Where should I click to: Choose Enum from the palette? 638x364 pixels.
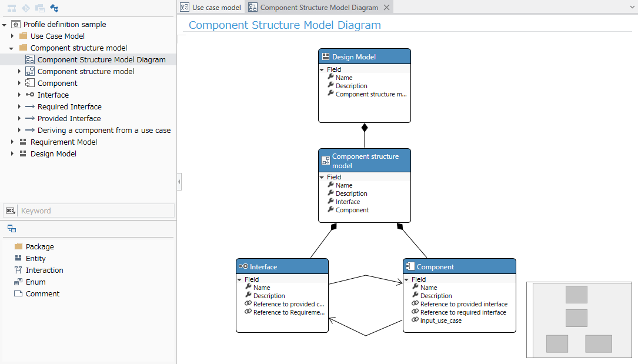coord(36,282)
